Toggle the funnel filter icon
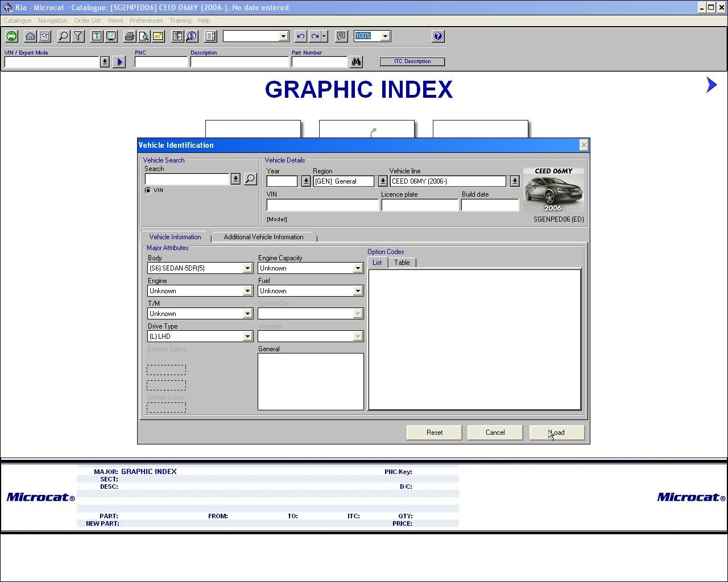The width and height of the screenshot is (728, 582). pyautogui.click(x=78, y=36)
